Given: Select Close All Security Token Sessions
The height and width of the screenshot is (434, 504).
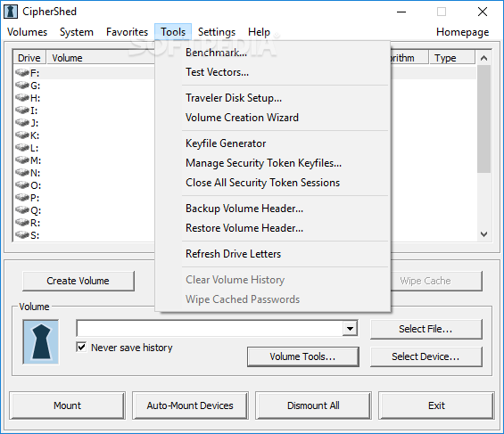Looking at the screenshot, I should coord(273,183).
